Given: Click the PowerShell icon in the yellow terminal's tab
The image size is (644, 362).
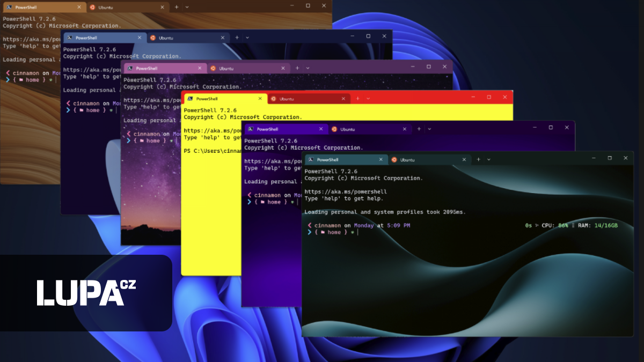Looking at the screenshot, I should pyautogui.click(x=191, y=98).
